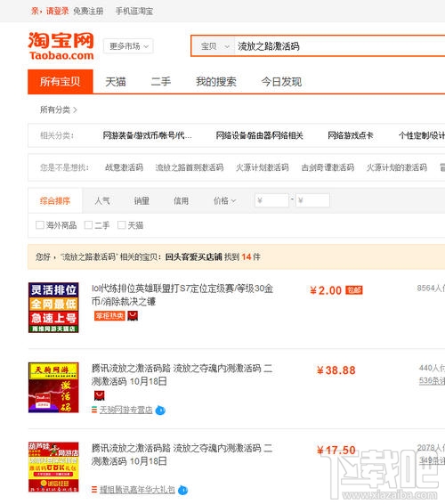Open the 天骏网游 激活码 product thumbnail
The image size is (445, 504).
53,387
